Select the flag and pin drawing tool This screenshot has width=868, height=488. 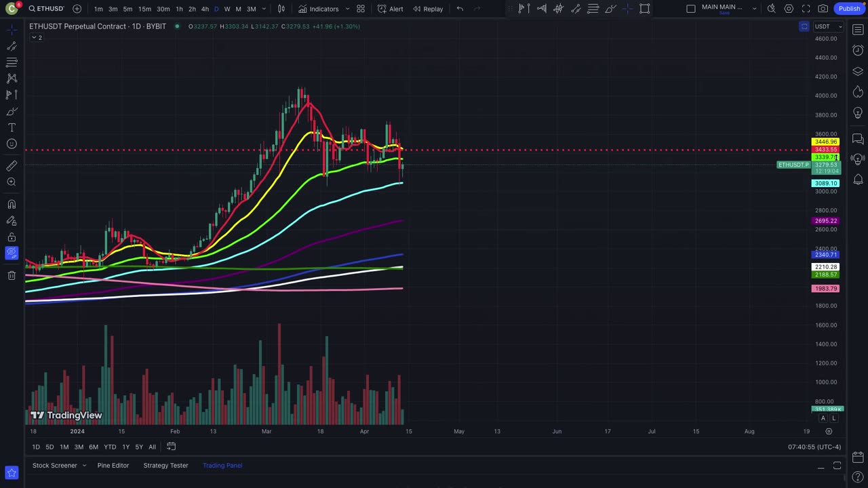524,9
